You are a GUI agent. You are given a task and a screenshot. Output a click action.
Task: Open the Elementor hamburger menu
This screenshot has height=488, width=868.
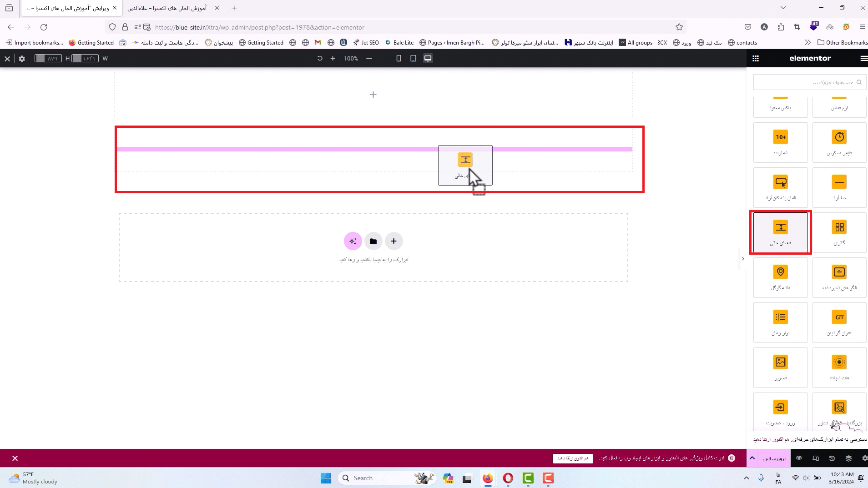tap(864, 58)
